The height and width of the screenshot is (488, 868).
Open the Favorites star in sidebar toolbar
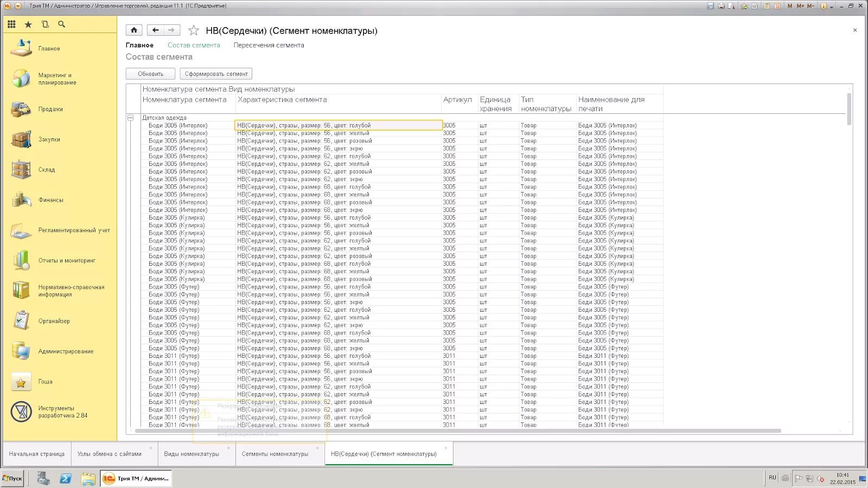(28, 24)
